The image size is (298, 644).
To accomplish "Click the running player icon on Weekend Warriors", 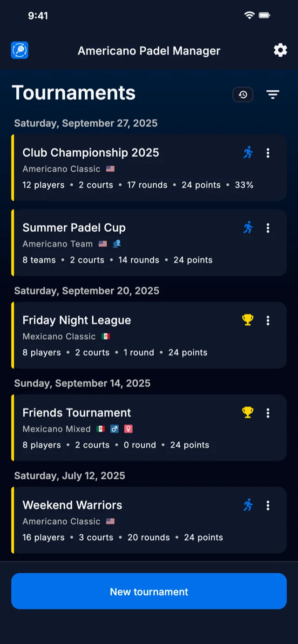I will pyautogui.click(x=248, y=505).
